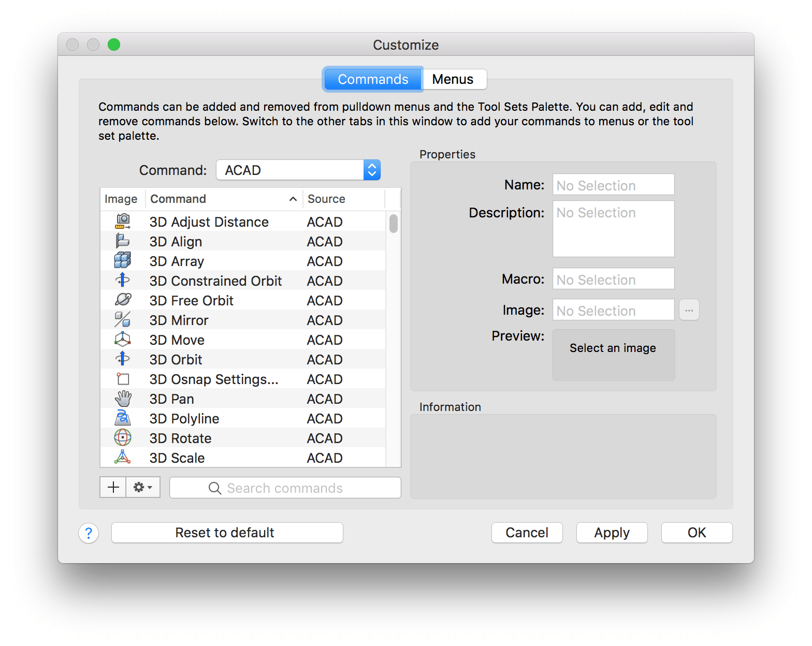Screen dimensions: 812x646
Task: Open the gear options menu
Action: (143, 488)
